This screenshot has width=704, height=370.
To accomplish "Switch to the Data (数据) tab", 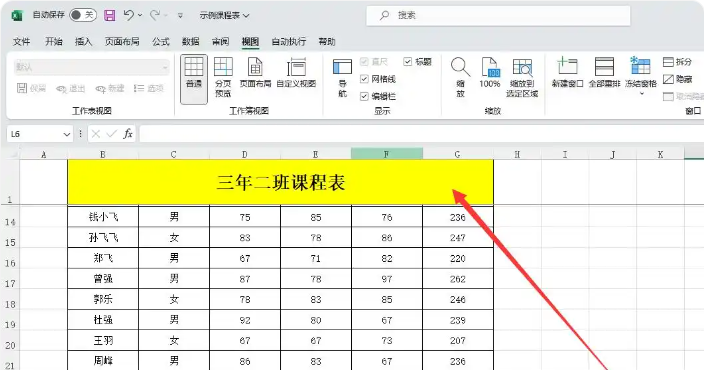I will [x=191, y=42].
